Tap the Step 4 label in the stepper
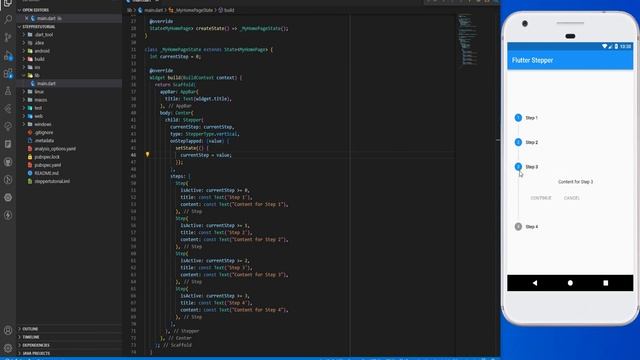Viewport: 640px width, 360px height. pyautogui.click(x=531, y=227)
